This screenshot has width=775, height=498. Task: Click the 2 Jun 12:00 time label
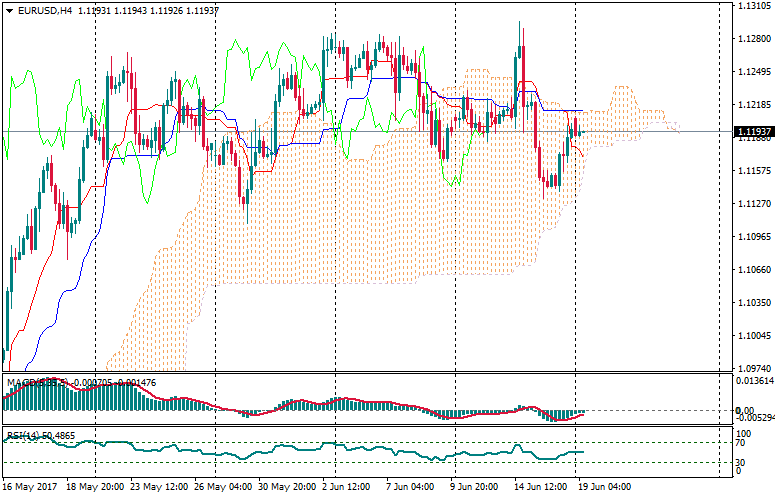(345, 487)
